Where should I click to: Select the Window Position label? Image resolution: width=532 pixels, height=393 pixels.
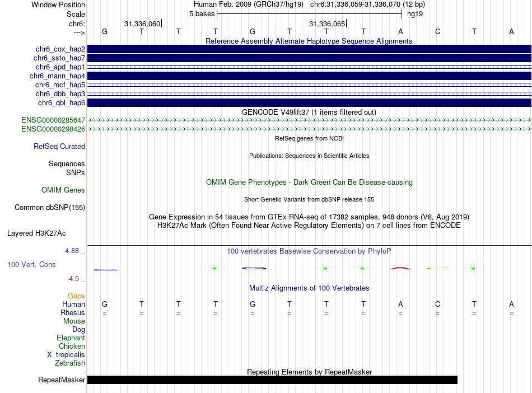pos(58,4)
